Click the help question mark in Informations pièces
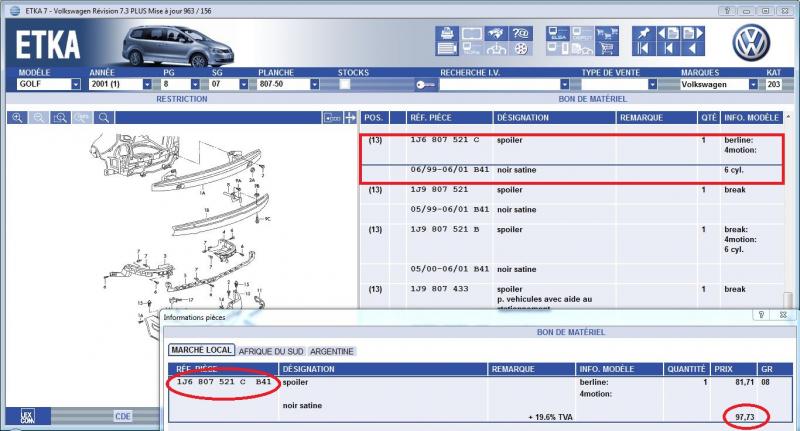Image resolution: width=800 pixels, height=431 pixels. (x=761, y=315)
